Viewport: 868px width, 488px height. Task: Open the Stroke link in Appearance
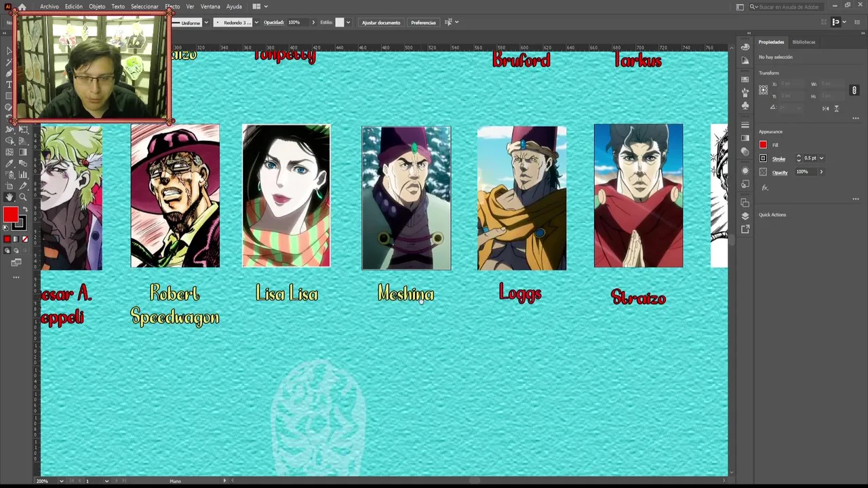pos(778,159)
